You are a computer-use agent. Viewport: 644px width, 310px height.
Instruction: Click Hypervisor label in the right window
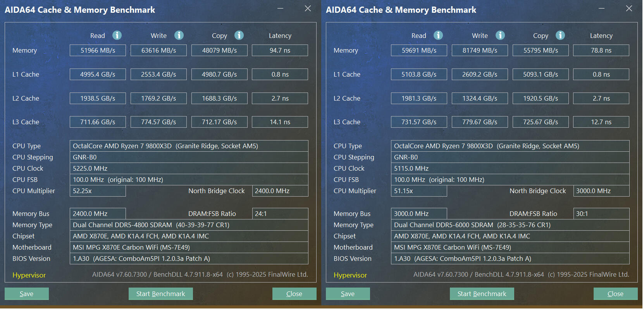click(x=350, y=275)
